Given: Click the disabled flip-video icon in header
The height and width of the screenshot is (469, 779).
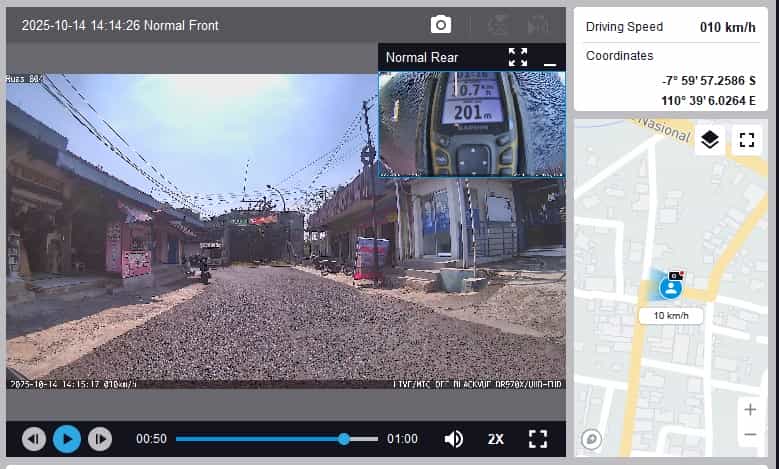Looking at the screenshot, I should click(538, 25).
